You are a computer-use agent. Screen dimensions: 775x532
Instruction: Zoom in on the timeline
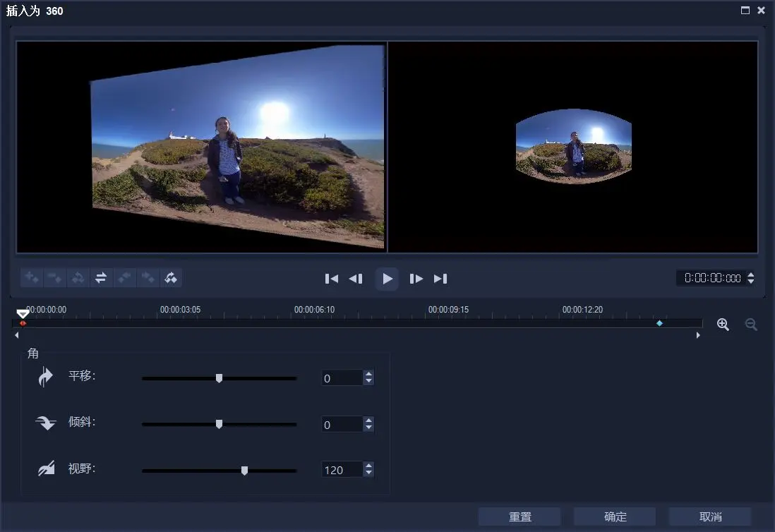[x=723, y=325]
